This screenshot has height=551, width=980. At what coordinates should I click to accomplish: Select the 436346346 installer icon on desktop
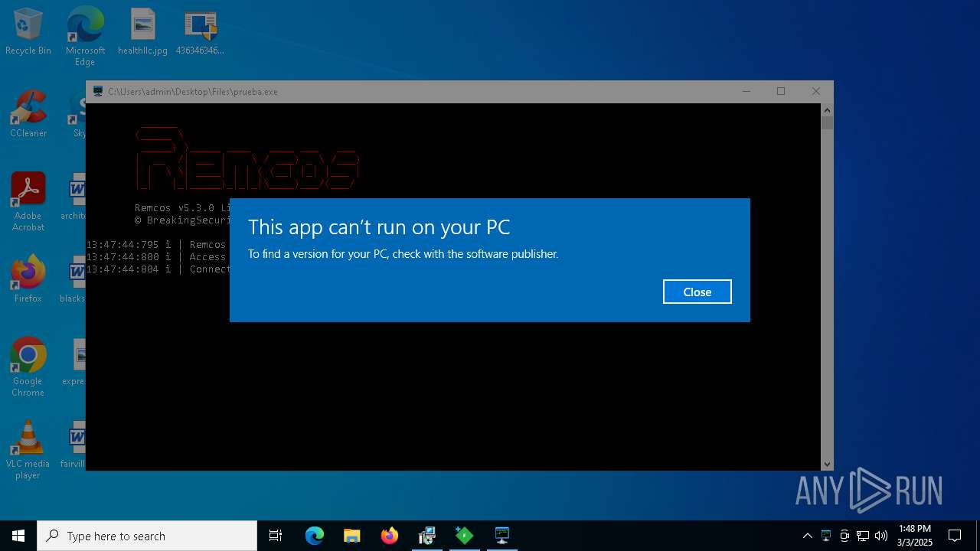(200, 32)
